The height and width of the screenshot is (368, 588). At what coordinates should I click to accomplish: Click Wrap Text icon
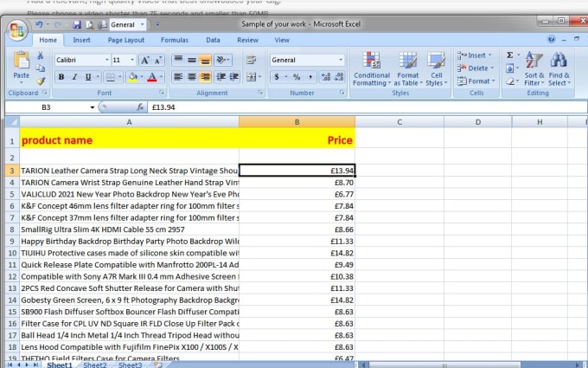pyautogui.click(x=252, y=60)
